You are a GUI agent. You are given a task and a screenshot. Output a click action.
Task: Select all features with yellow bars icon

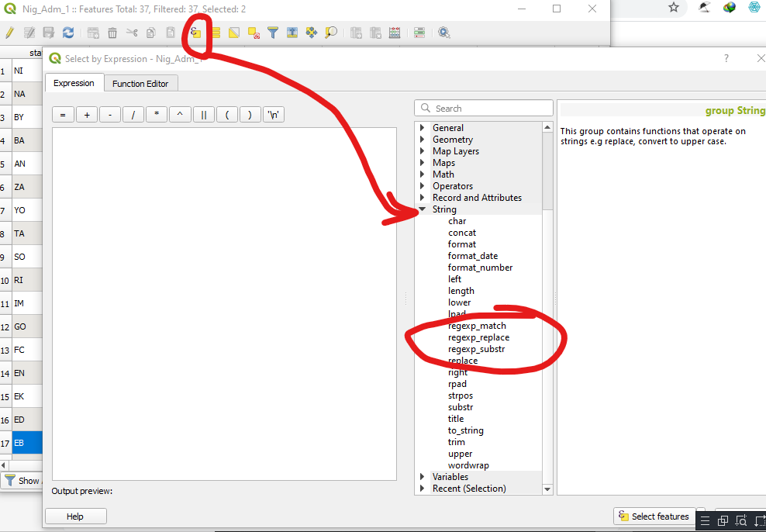[216, 33]
